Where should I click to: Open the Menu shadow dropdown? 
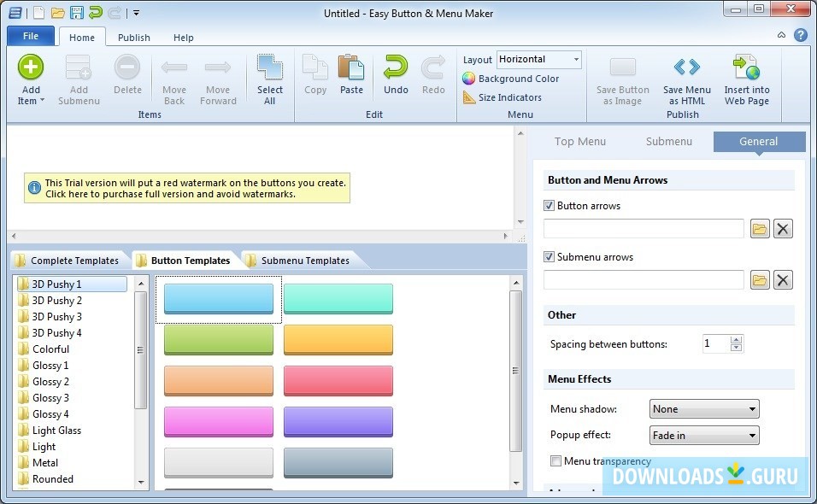point(704,409)
